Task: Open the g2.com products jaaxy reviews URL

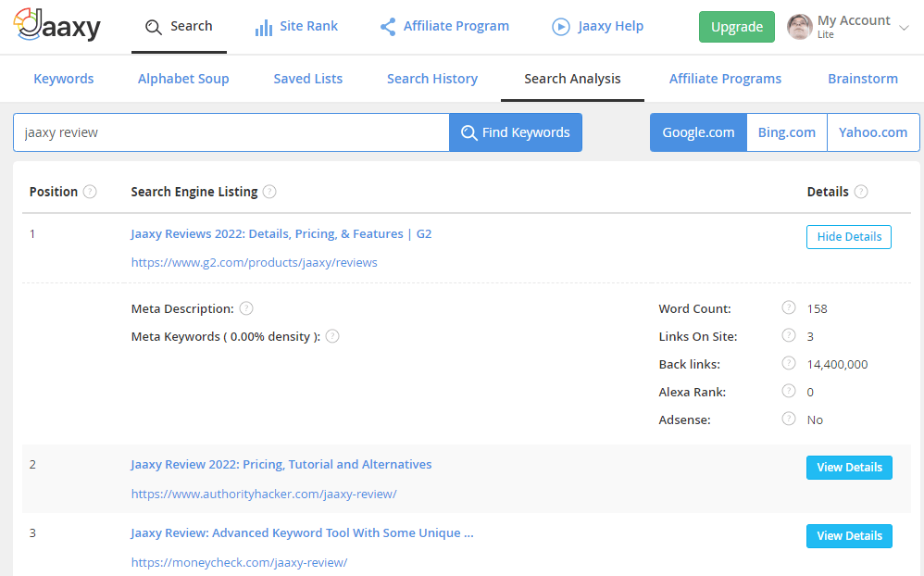Action: click(254, 263)
